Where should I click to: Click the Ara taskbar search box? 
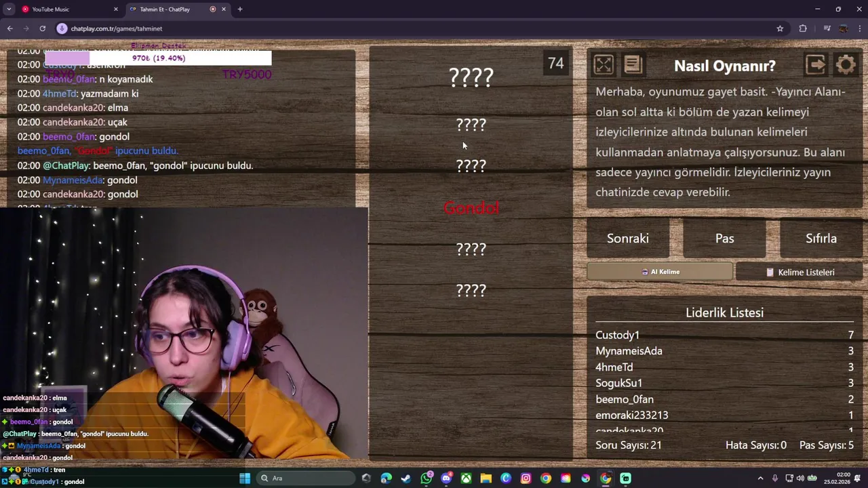point(305,479)
